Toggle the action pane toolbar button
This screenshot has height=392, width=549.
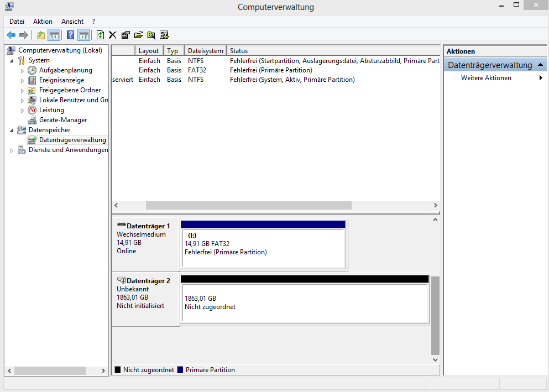click(x=83, y=35)
